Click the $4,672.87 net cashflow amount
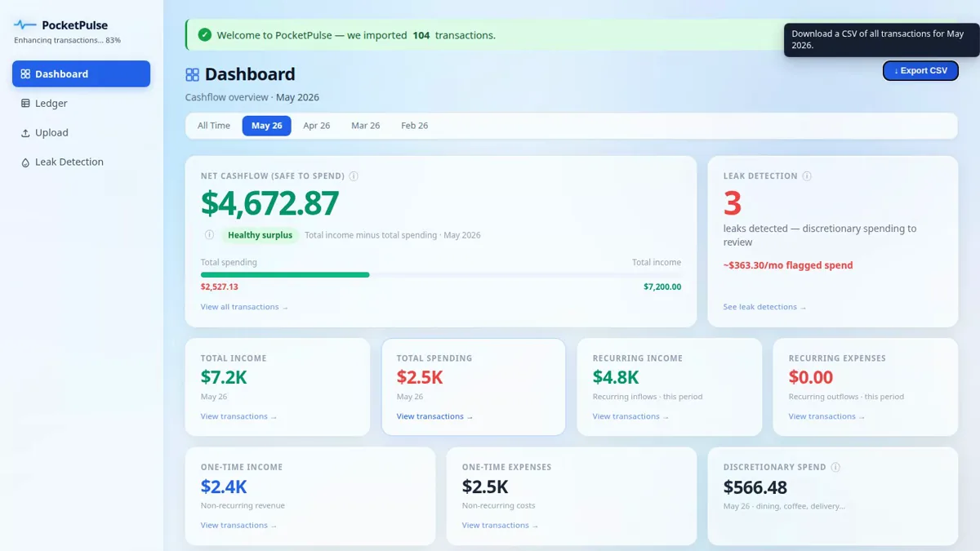980x551 pixels. coord(270,204)
